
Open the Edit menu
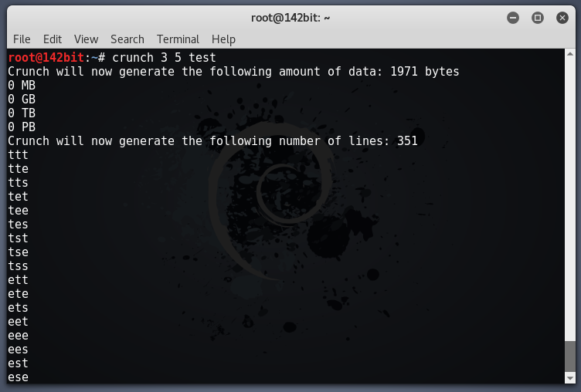[53, 39]
